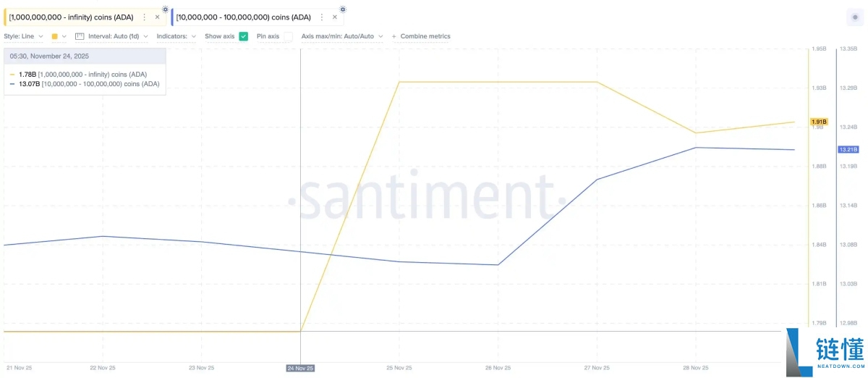Screen dimensions: 868x378
Task: Click the Combine metrics button
Action: click(x=421, y=36)
